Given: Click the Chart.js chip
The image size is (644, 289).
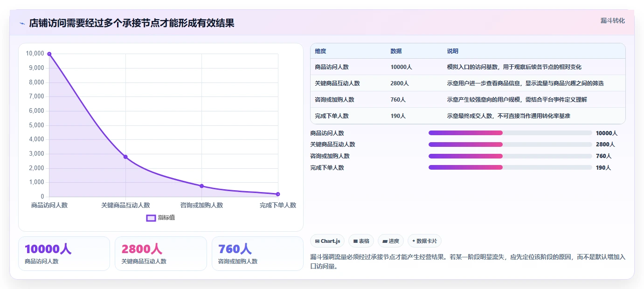Looking at the screenshot, I should 327,241.
